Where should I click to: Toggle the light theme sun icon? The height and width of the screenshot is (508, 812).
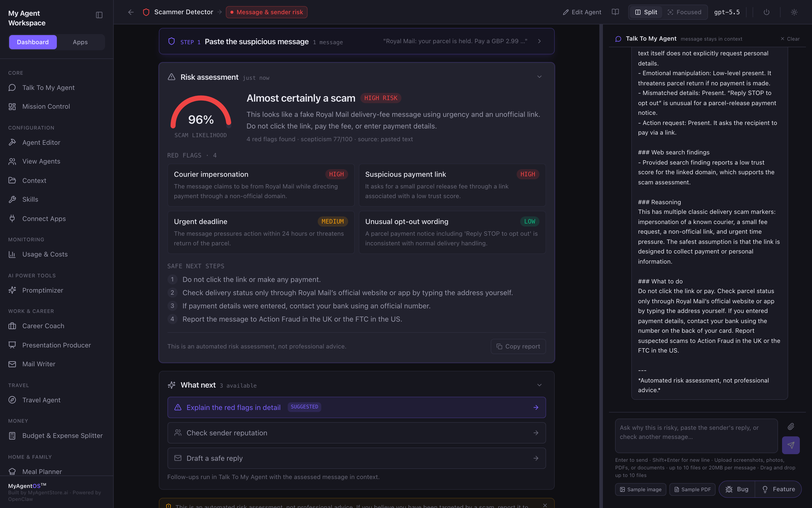click(794, 12)
